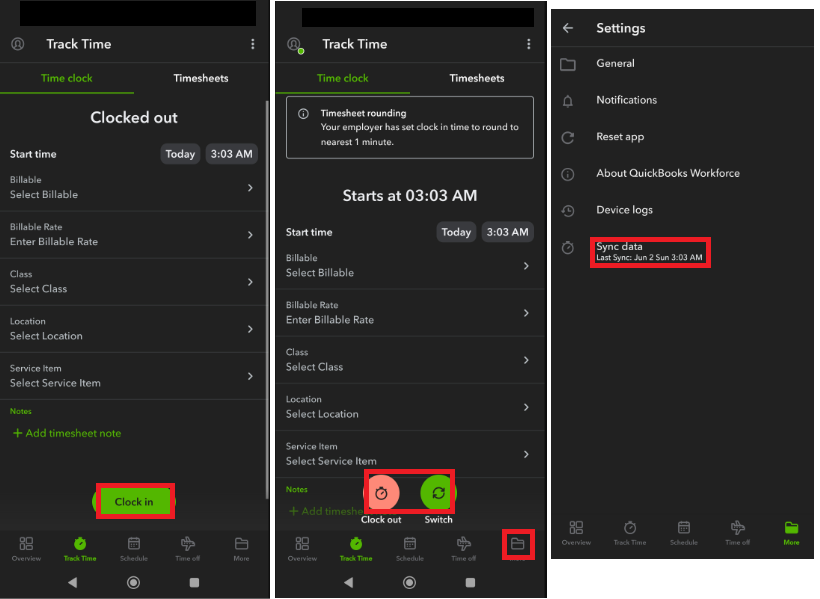The height and width of the screenshot is (599, 820).
Task: Tap the Today date chip
Action: [x=179, y=154]
